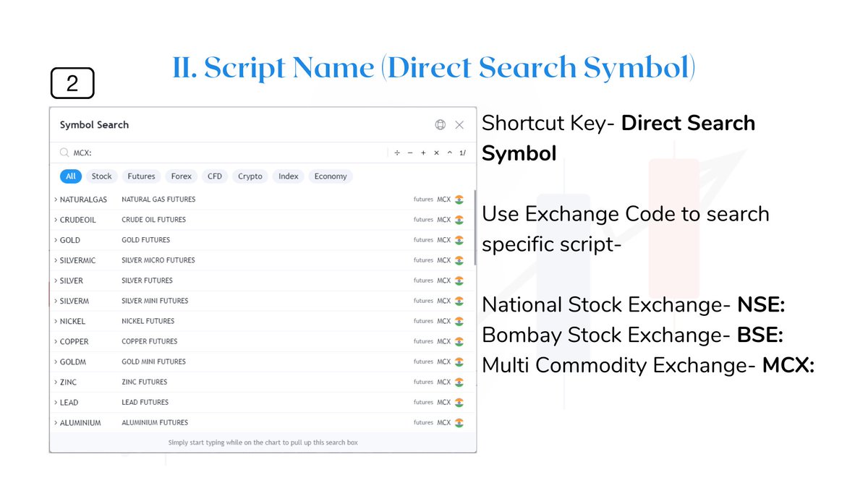Click the Symbol Search dialog title
The image size is (868, 488).
click(94, 125)
